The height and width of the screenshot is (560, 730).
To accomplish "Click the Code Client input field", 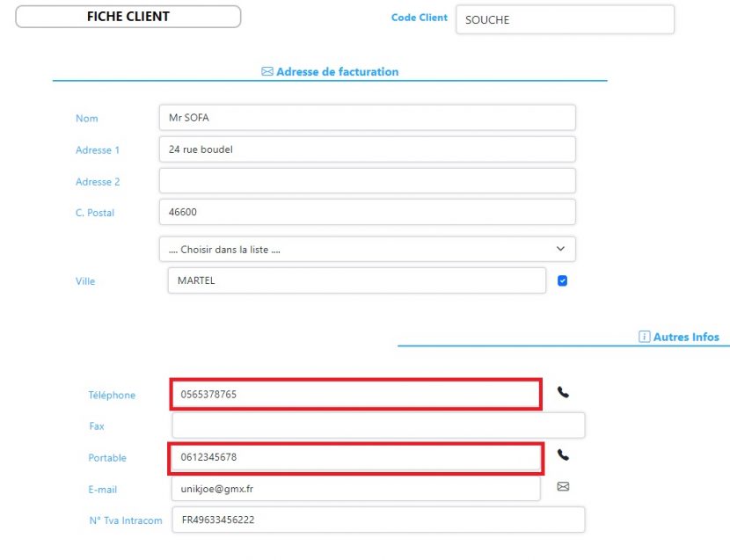I will [x=566, y=19].
